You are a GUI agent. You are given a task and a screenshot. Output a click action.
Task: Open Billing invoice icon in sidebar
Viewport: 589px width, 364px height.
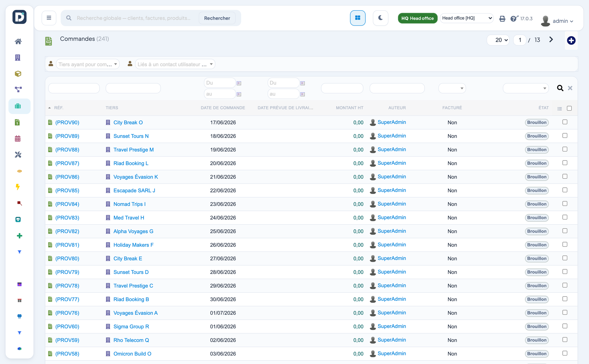[x=18, y=122]
